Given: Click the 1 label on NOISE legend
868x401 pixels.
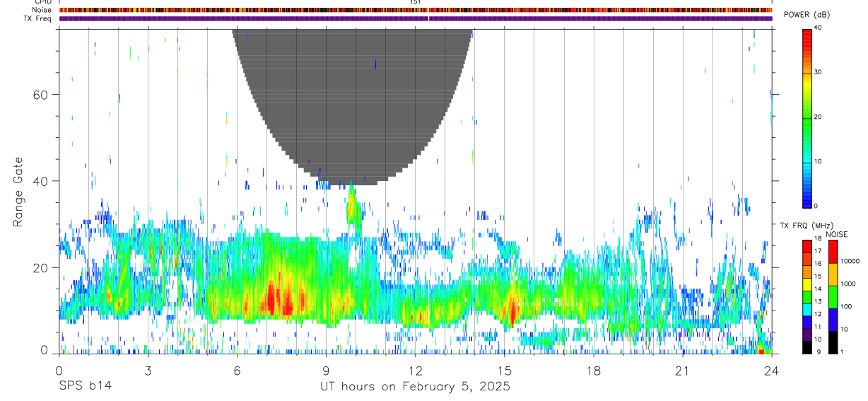Looking at the screenshot, I should click(x=841, y=352).
